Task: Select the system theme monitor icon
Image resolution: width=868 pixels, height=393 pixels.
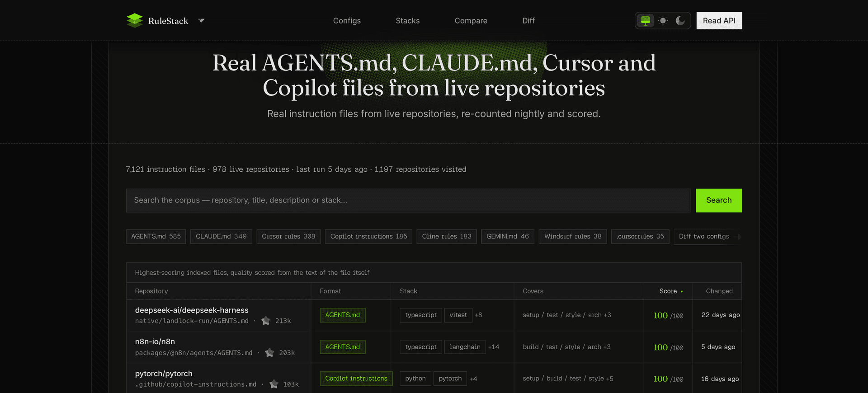Action: pos(646,21)
